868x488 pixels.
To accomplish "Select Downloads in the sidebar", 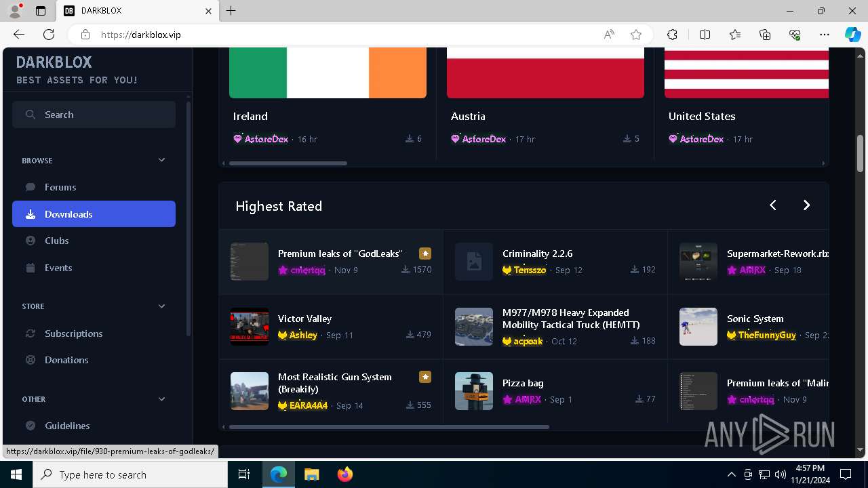I will tap(94, 214).
